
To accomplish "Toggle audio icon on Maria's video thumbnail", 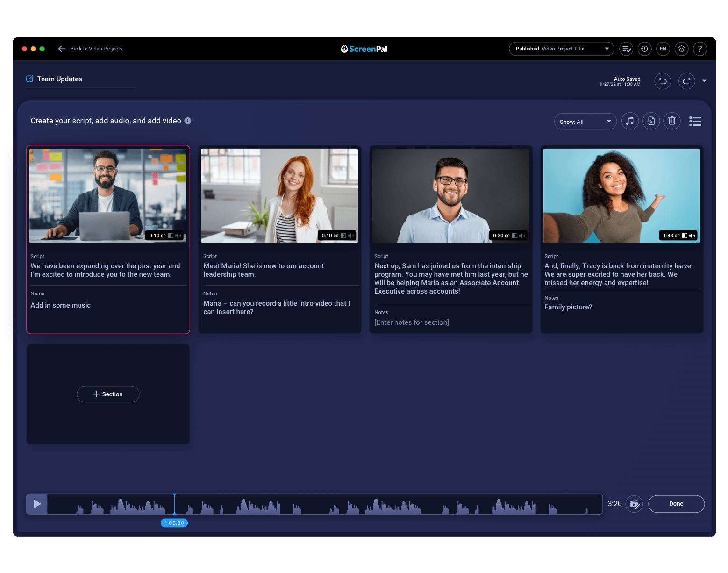I will click(350, 236).
